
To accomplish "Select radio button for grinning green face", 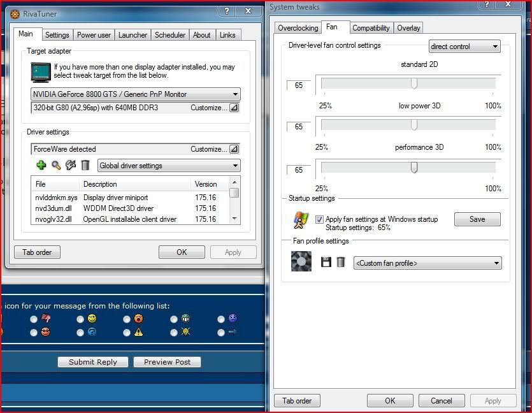I will (x=174, y=319).
